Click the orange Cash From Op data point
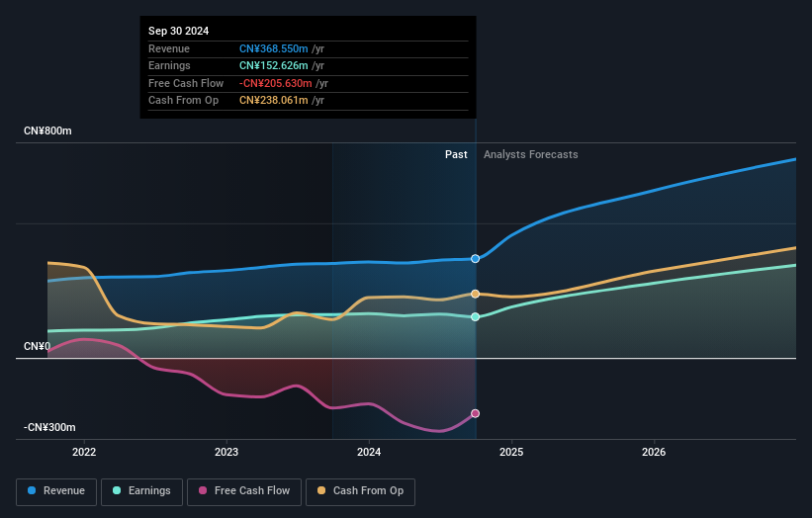Viewport: 812px width, 518px height. pyautogui.click(x=475, y=294)
